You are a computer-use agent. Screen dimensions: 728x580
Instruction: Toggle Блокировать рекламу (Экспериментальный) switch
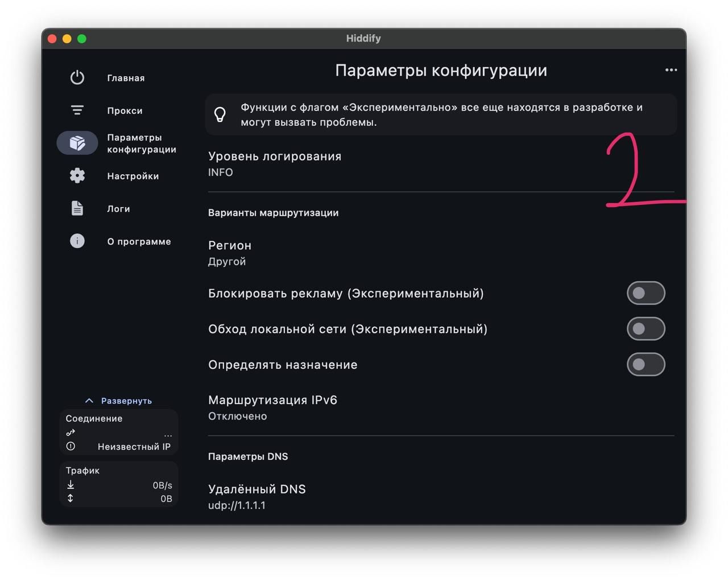(x=646, y=293)
